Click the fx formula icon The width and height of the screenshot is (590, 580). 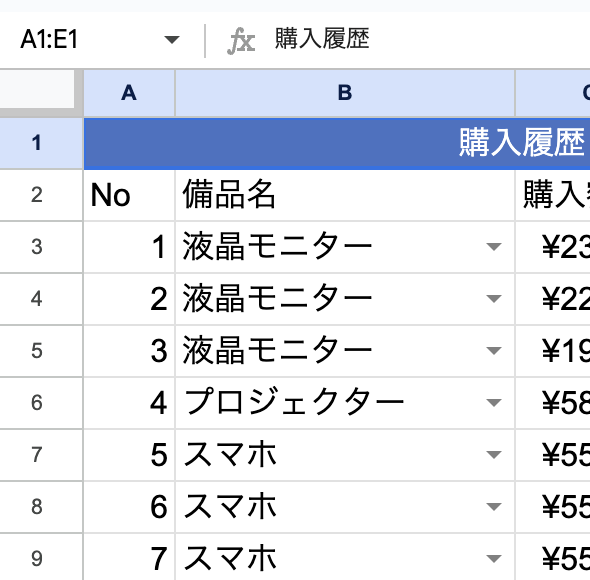coord(241,41)
